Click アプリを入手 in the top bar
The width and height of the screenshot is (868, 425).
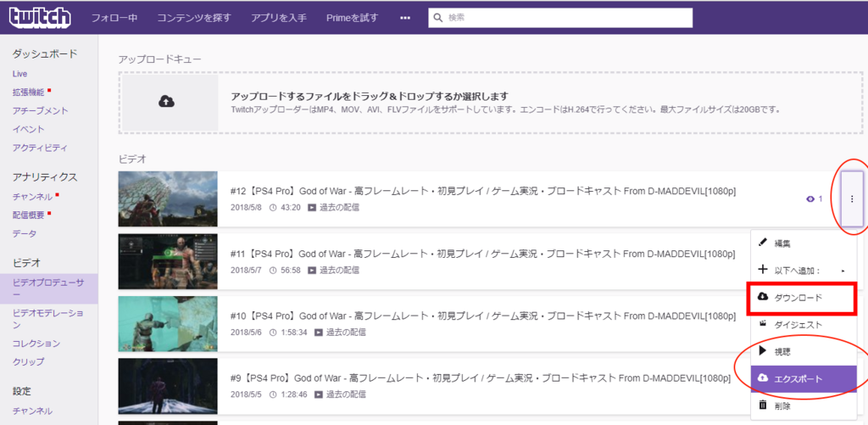pos(278,18)
